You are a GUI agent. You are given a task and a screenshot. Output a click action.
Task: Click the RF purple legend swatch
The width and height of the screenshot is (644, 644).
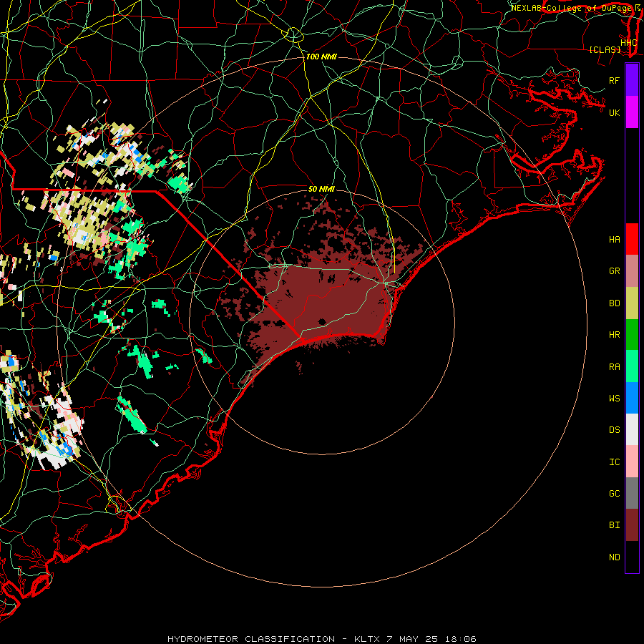point(632,80)
